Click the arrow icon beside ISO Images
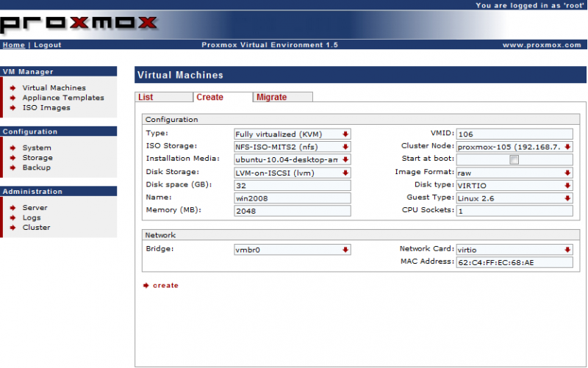The width and height of the screenshot is (588, 368). [x=14, y=108]
